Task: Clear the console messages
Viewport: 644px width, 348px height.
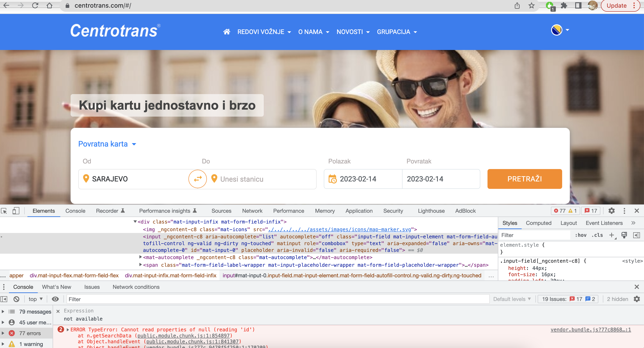Action: (16, 299)
